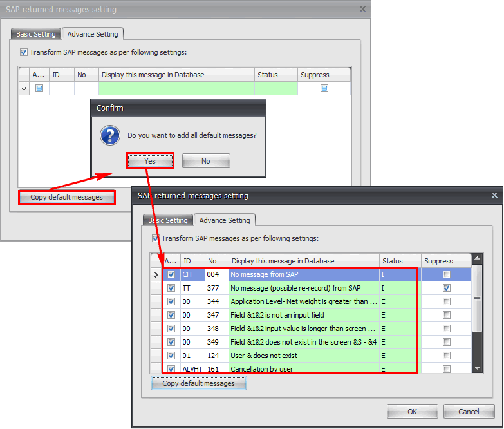Image resolution: width=504 pixels, height=429 pixels.
Task: Click the current row arrow indicator for CH 004
Action: coord(156,274)
